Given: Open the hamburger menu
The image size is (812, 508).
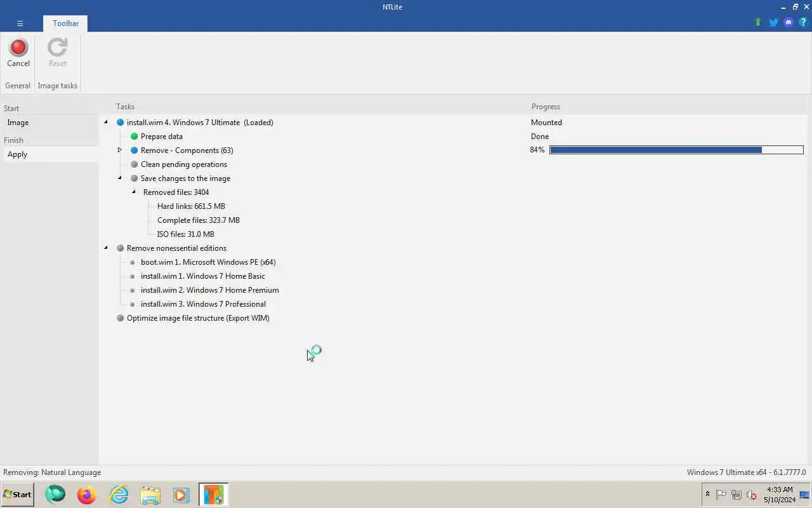Looking at the screenshot, I should 20,23.
